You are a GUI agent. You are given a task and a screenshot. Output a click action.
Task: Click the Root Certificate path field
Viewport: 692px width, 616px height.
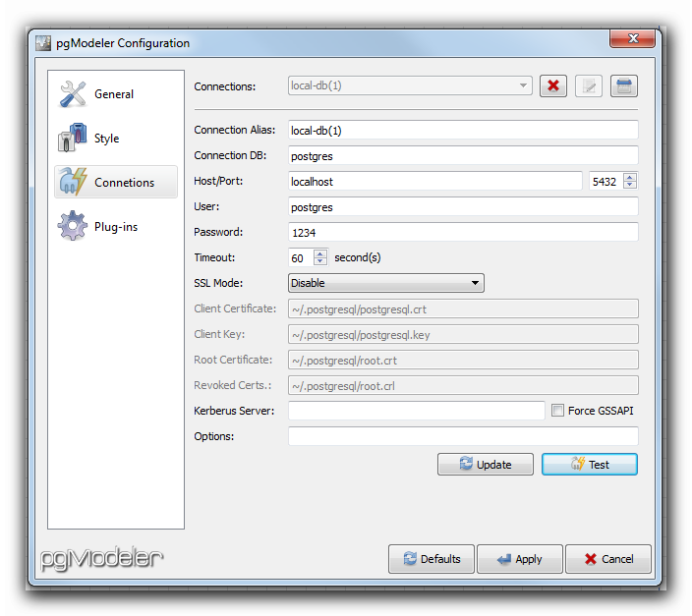click(x=463, y=360)
